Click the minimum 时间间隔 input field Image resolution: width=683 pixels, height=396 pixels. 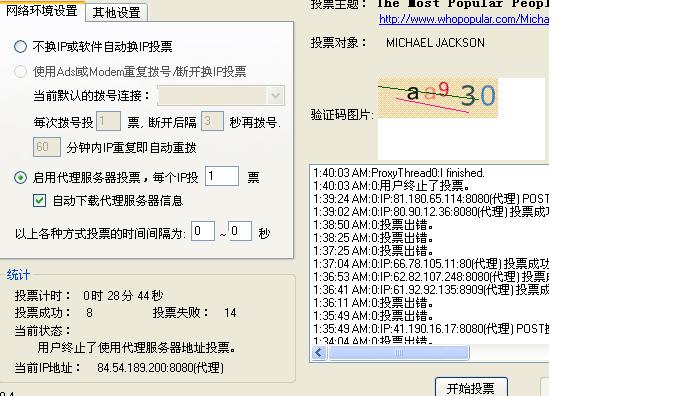click(x=203, y=231)
